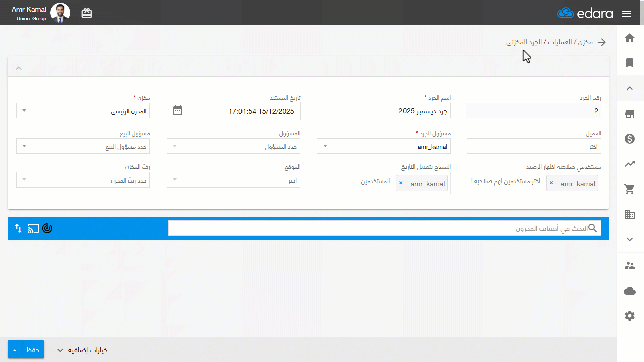Remove amr_kamal from date edit permission
The image size is (644, 362).
[x=401, y=183]
